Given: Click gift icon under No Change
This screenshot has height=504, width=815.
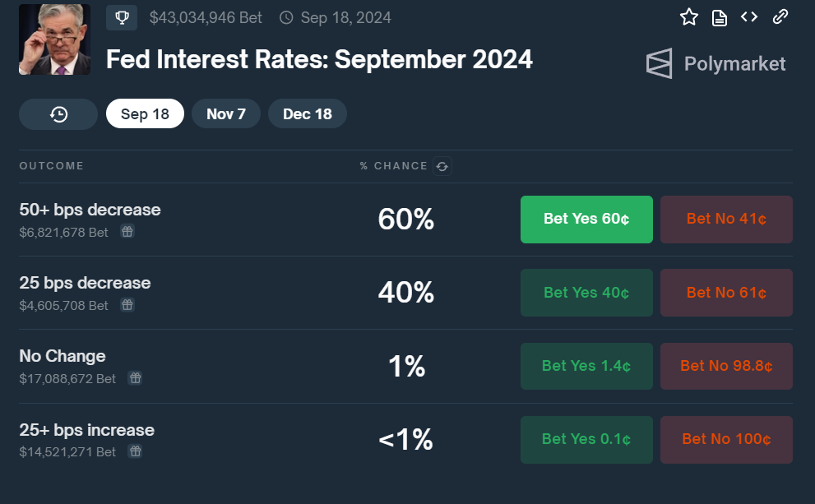Looking at the screenshot, I should point(135,378).
